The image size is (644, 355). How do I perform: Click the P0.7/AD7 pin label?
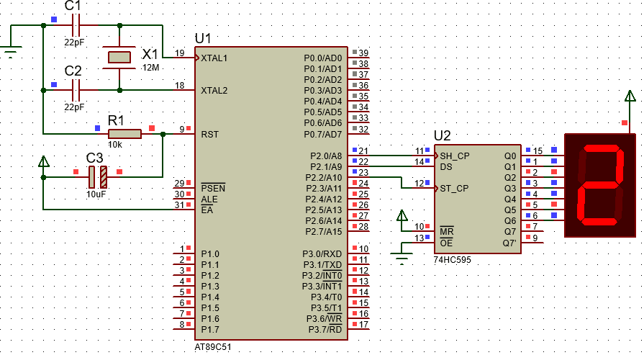(x=323, y=134)
